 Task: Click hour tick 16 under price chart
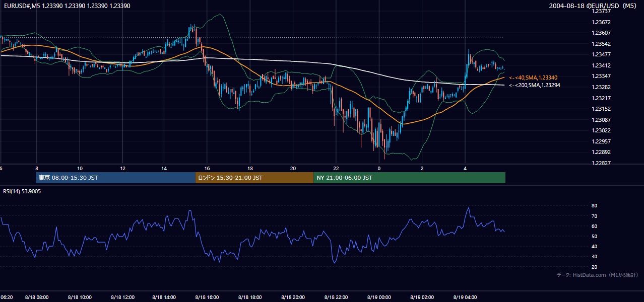pyautogui.click(x=207, y=168)
